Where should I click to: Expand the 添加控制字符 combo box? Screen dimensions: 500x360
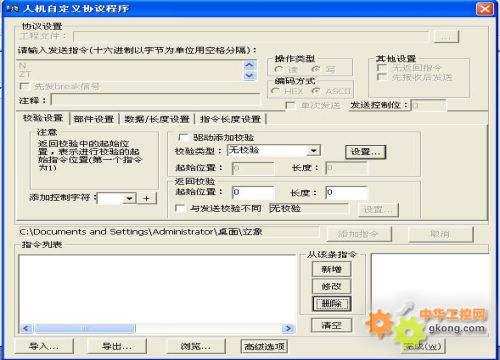click(x=129, y=198)
